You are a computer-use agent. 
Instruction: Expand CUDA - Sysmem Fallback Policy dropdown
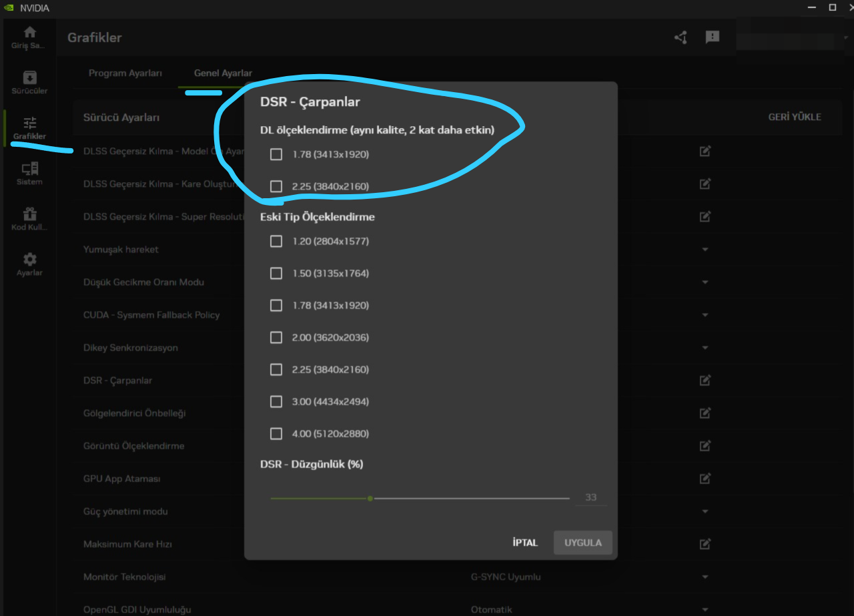click(x=705, y=315)
